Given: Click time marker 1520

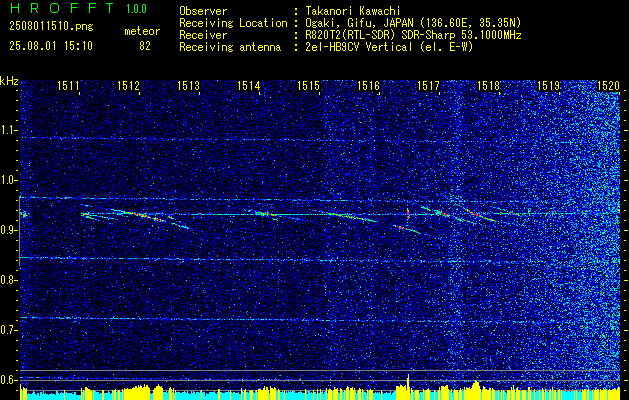Looking at the screenshot, I should point(608,85).
